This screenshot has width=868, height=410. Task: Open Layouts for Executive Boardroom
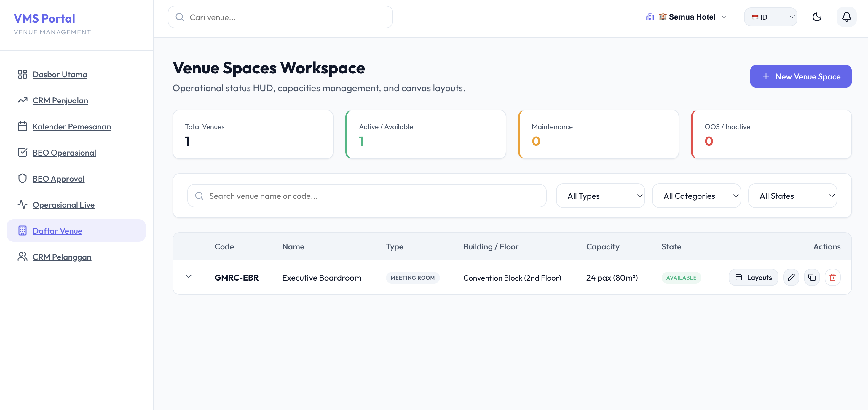(x=754, y=277)
